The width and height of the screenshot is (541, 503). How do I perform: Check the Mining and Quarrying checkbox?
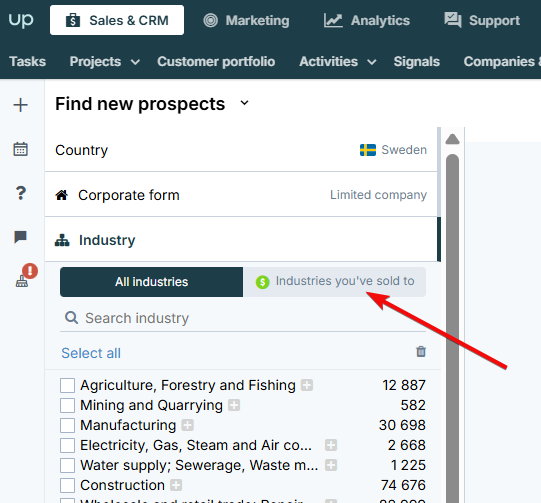[x=67, y=405]
